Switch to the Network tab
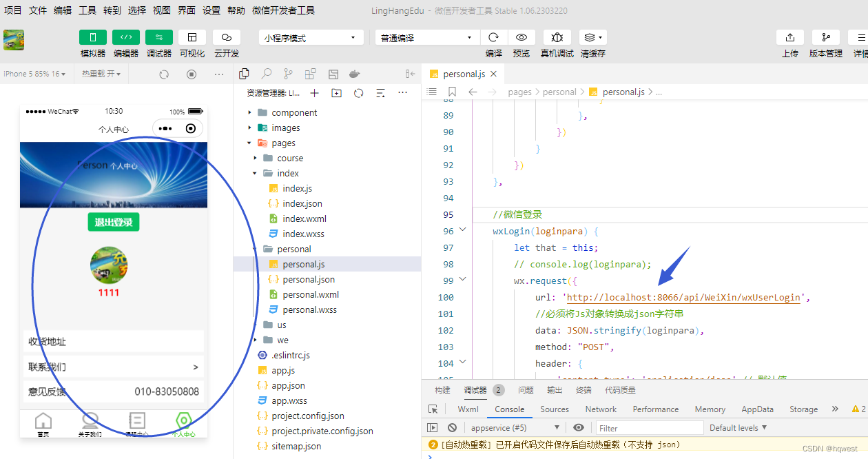 tap(601, 409)
